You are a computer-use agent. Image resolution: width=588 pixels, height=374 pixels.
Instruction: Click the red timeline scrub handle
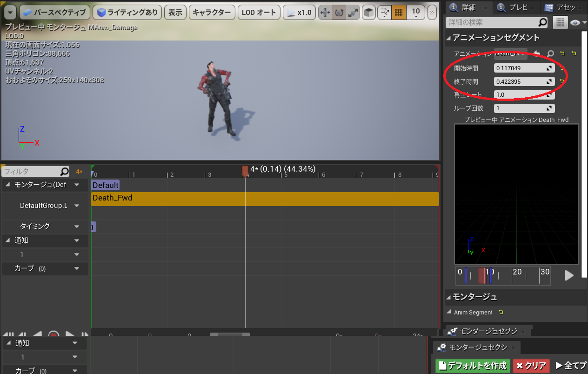click(245, 171)
